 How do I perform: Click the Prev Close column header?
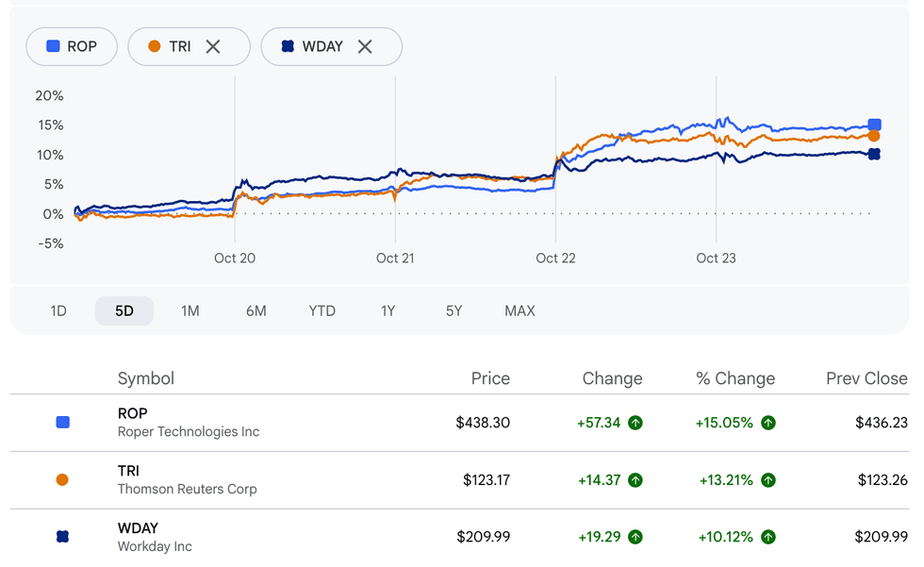tap(866, 378)
